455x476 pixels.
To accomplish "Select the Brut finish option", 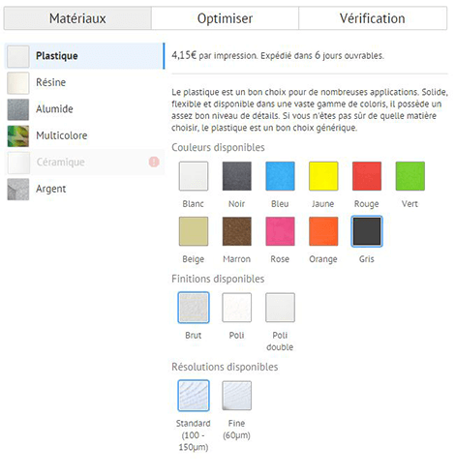I will pos(194,308).
